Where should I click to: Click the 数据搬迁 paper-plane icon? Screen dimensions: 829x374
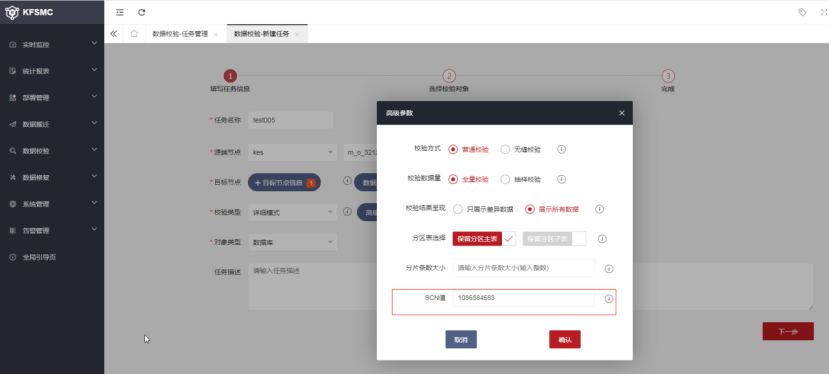click(x=13, y=124)
